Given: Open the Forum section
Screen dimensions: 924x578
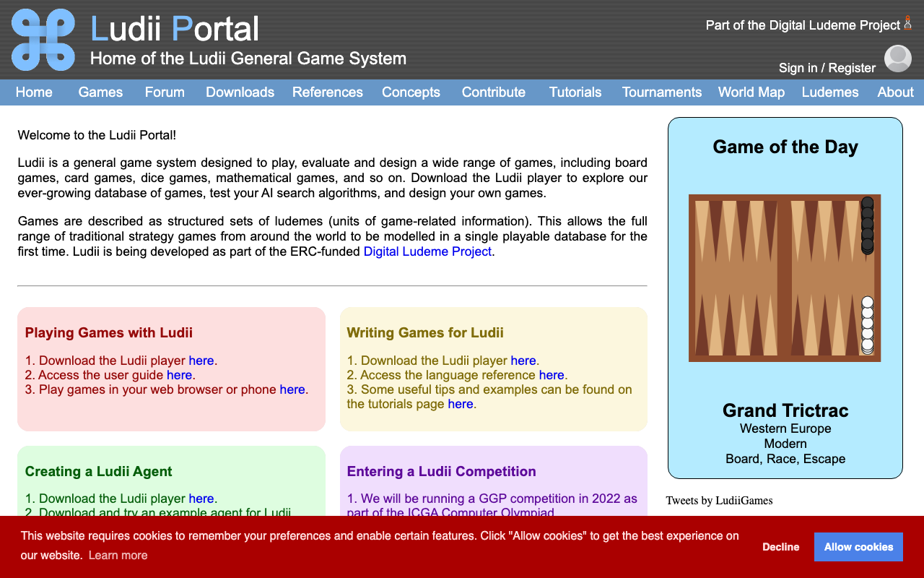Looking at the screenshot, I should coord(165,92).
